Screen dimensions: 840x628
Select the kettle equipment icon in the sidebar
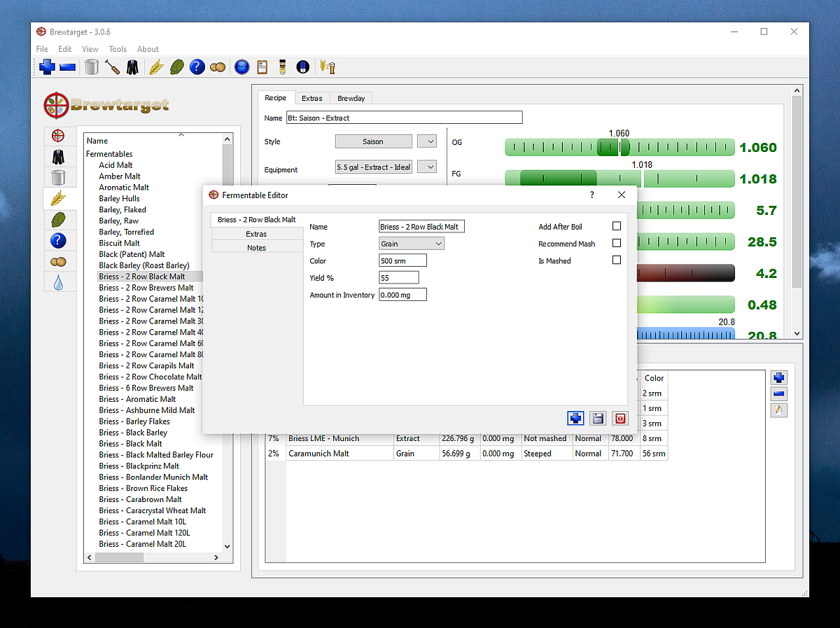click(59, 178)
